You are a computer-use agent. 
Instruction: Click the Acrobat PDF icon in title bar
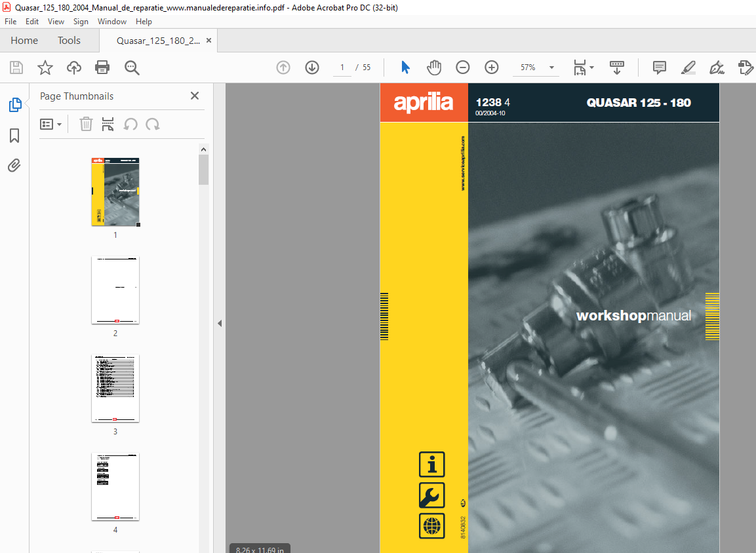pyautogui.click(x=7, y=7)
